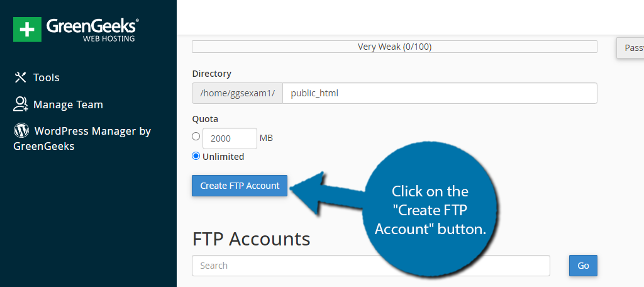Select the Unlimited quota radio button

pyautogui.click(x=196, y=156)
